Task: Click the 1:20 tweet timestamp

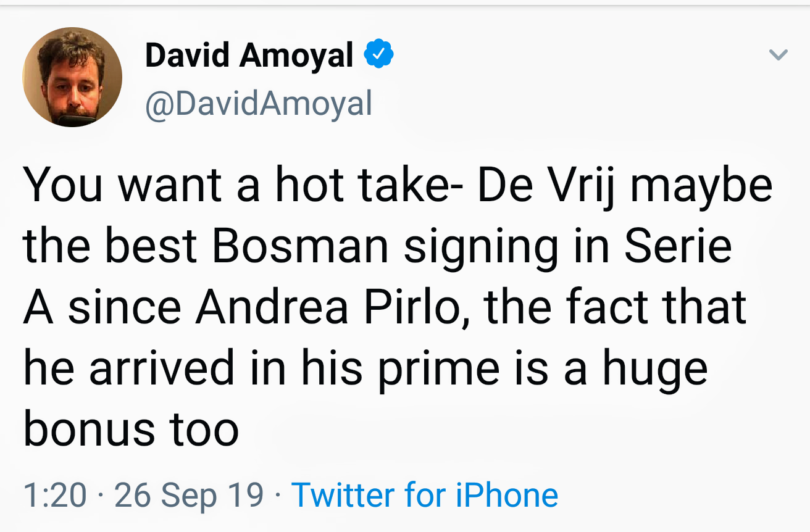Action: 55,495
